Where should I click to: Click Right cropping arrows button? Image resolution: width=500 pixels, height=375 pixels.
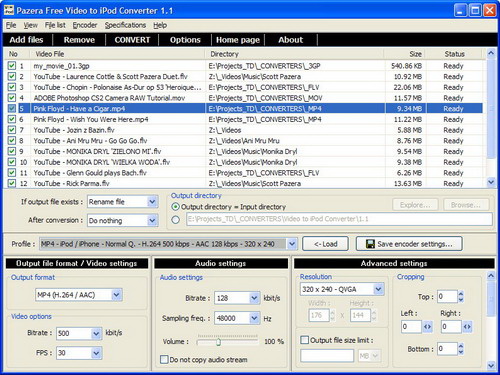[467, 327]
